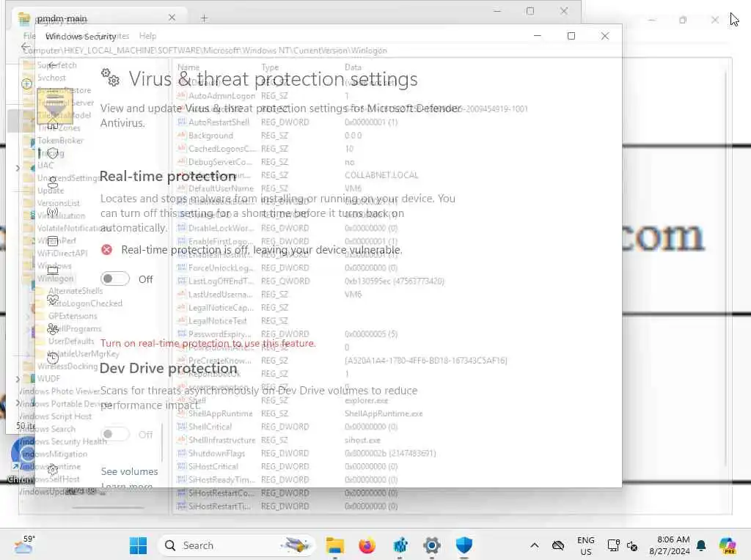Expand the Windows Portable Devices registry key
751x560 pixels.
[x=18, y=403]
